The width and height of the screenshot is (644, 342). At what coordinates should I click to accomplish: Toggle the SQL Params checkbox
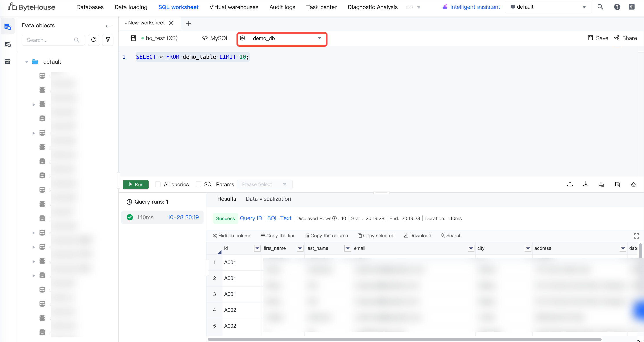click(198, 184)
